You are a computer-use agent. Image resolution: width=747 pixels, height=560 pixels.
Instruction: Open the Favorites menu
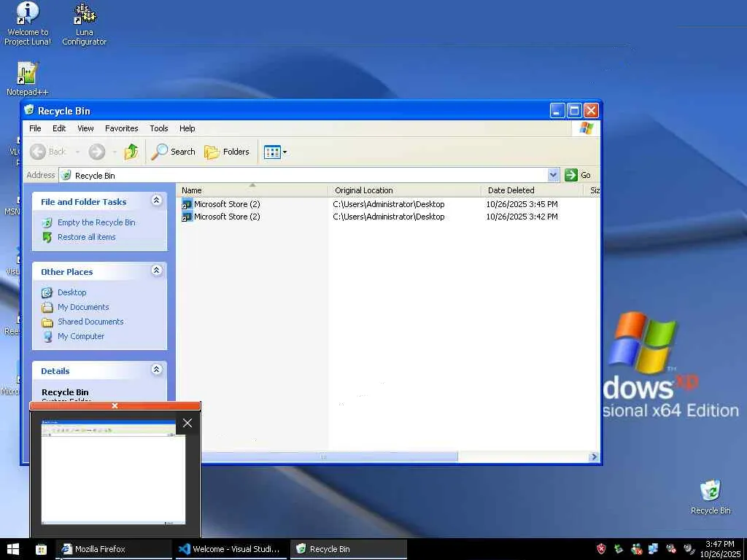(x=122, y=128)
